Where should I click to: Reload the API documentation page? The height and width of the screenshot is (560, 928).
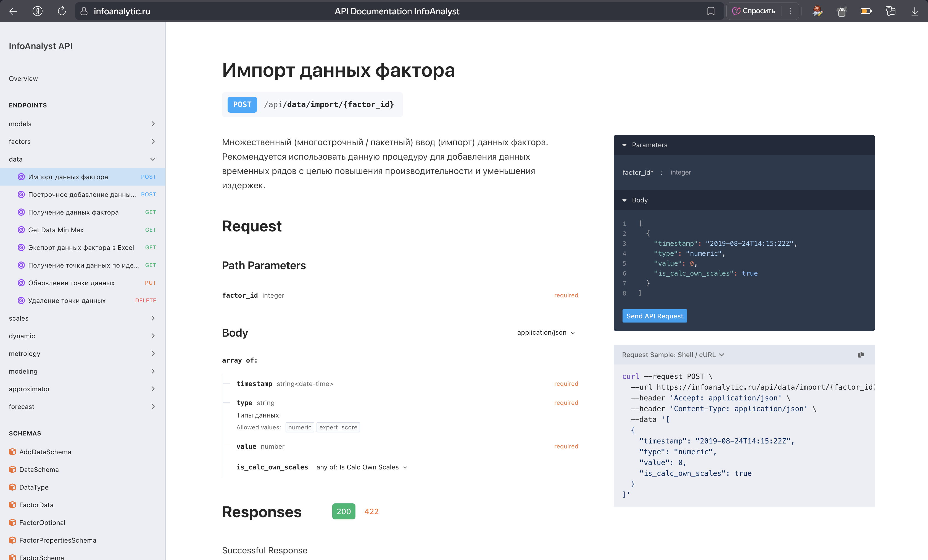[61, 11]
